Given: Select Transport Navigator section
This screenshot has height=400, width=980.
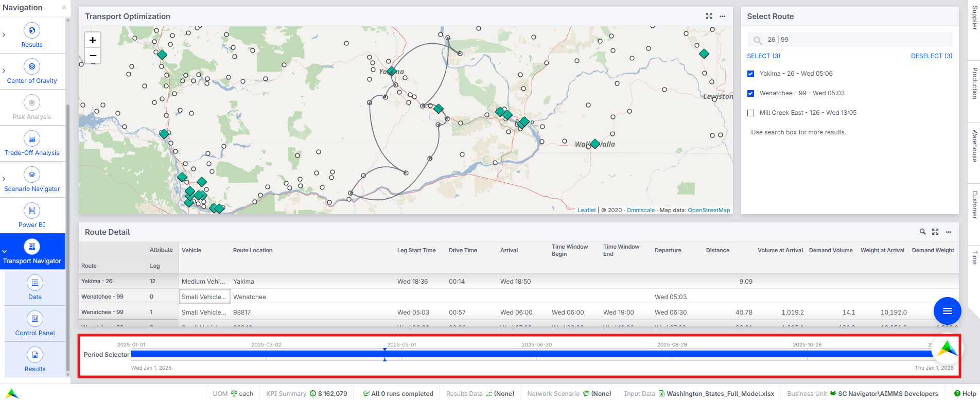Looking at the screenshot, I should tap(32, 252).
